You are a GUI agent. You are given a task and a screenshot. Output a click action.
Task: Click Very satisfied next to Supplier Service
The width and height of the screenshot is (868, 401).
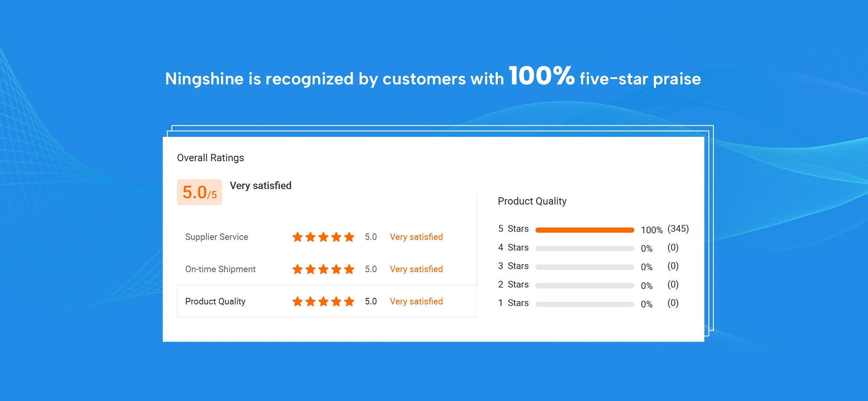coord(416,237)
